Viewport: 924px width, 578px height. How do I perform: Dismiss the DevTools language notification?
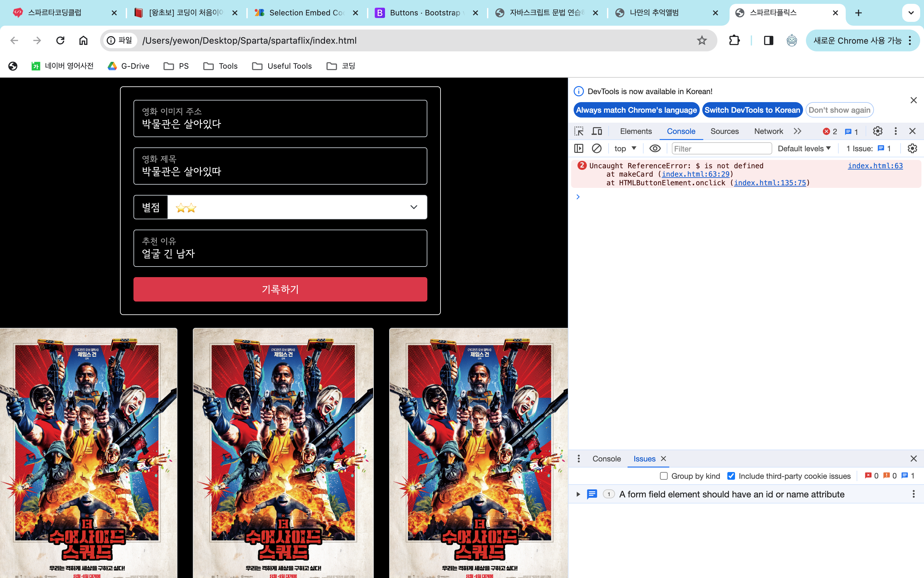pyautogui.click(x=914, y=100)
